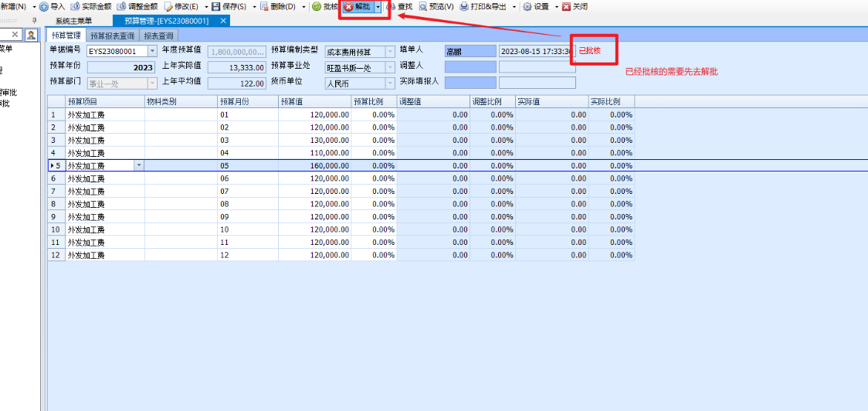The height and width of the screenshot is (411, 868).
Task: Click budget value 110,000.00 in row 4
Action: (x=315, y=153)
